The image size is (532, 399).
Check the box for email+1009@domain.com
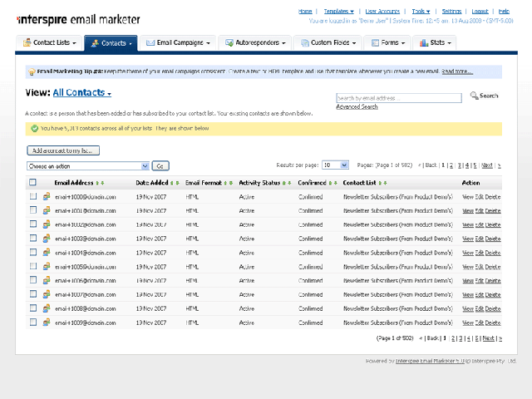coord(33,322)
